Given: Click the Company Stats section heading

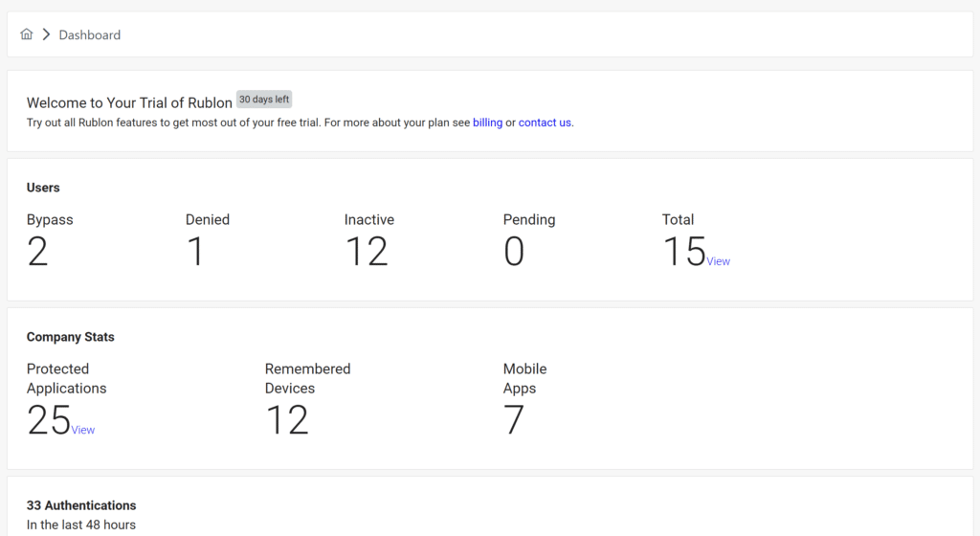Looking at the screenshot, I should point(70,337).
